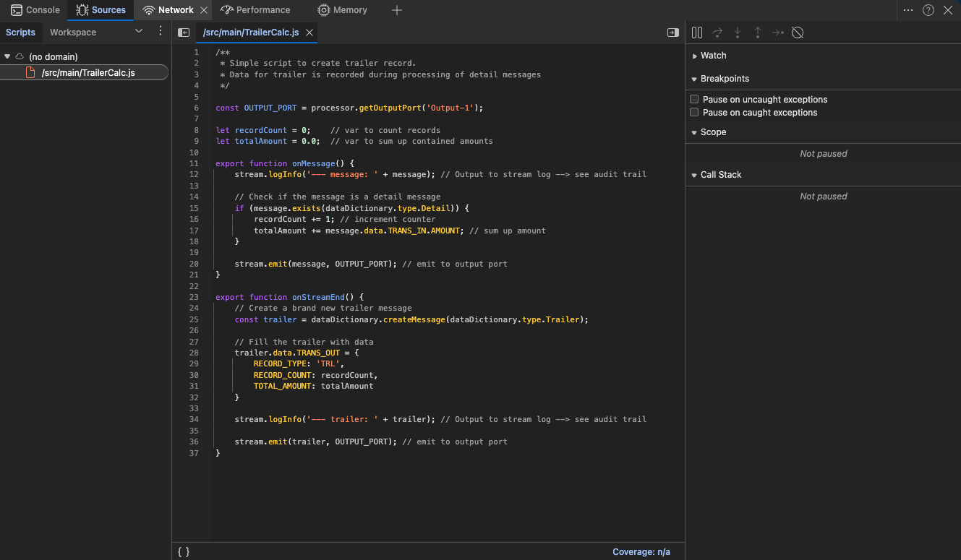961x560 pixels.
Task: Toggle the navigator sidebar
Action: pos(184,33)
